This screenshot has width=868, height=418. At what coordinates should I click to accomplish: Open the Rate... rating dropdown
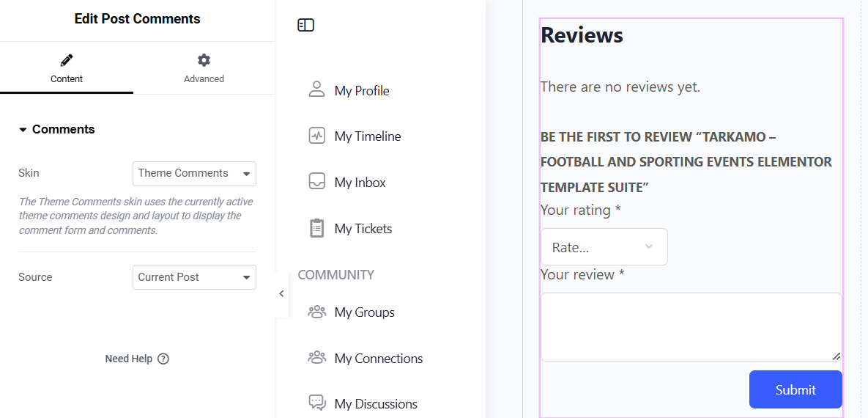coord(604,247)
